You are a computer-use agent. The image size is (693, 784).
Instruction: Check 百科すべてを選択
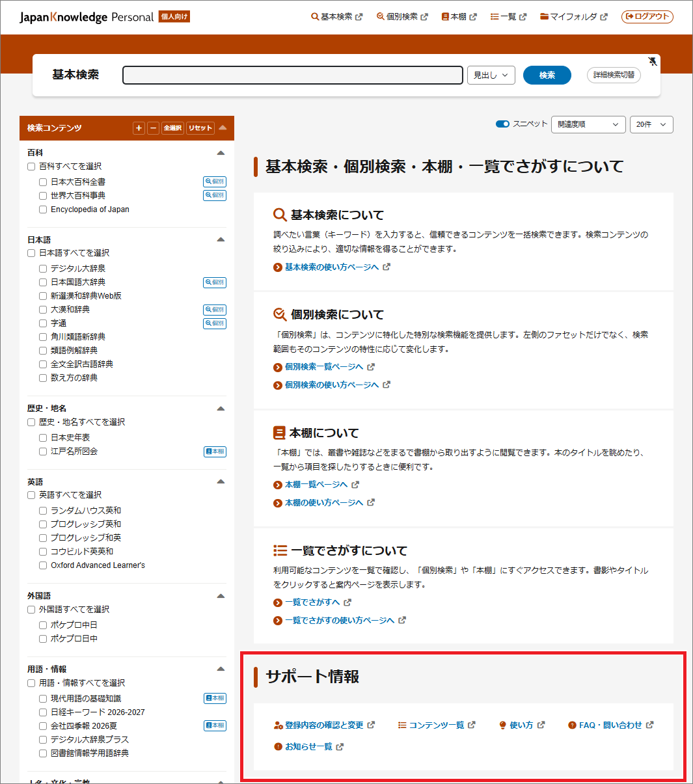point(31,167)
